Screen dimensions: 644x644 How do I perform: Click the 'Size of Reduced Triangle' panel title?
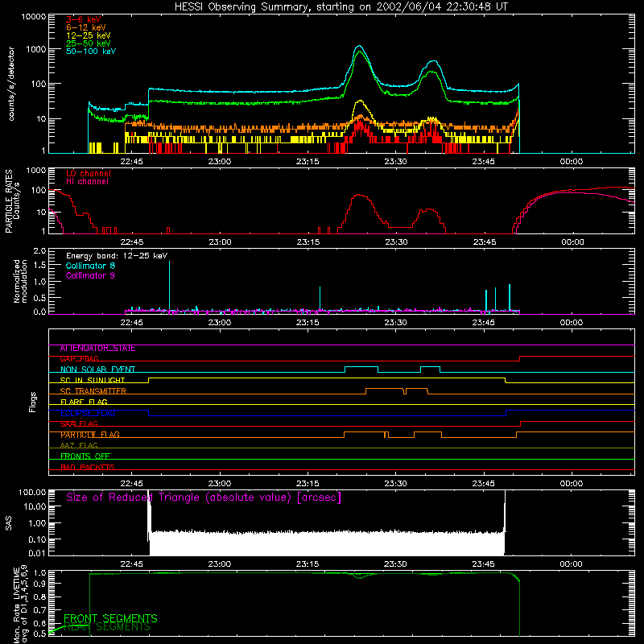pyautogui.click(x=204, y=497)
